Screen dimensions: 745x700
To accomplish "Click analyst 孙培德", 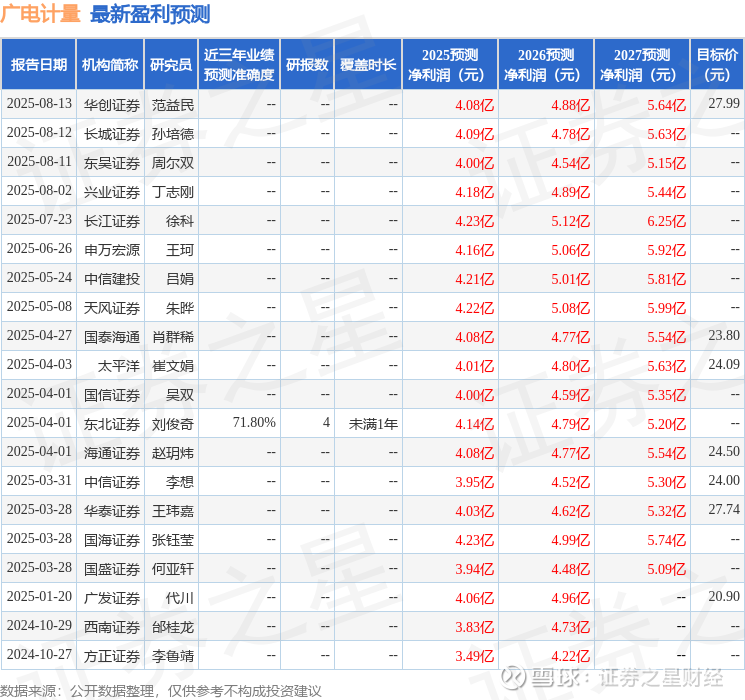I will [x=172, y=134].
